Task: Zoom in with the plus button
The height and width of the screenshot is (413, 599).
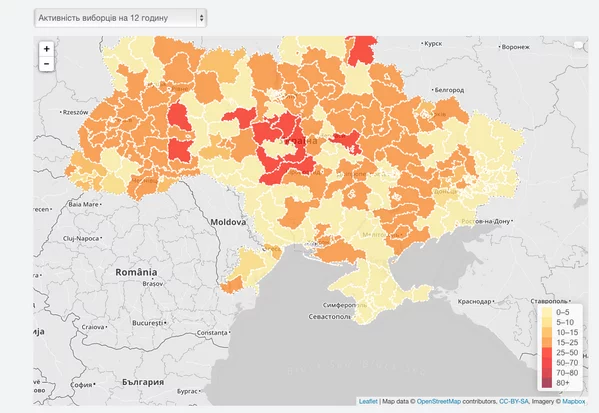Action: (x=47, y=49)
